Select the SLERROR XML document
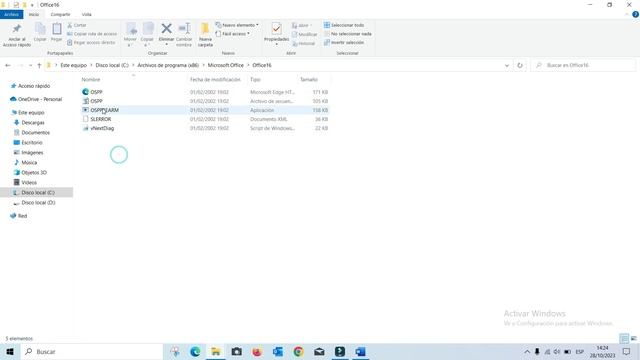The width and height of the screenshot is (640, 360). pyautogui.click(x=205, y=119)
